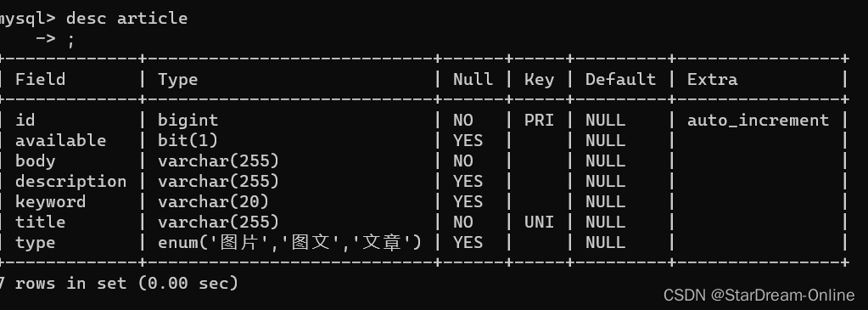The height and width of the screenshot is (310, 868).
Task: Click the Default column header
Action: click(x=620, y=79)
